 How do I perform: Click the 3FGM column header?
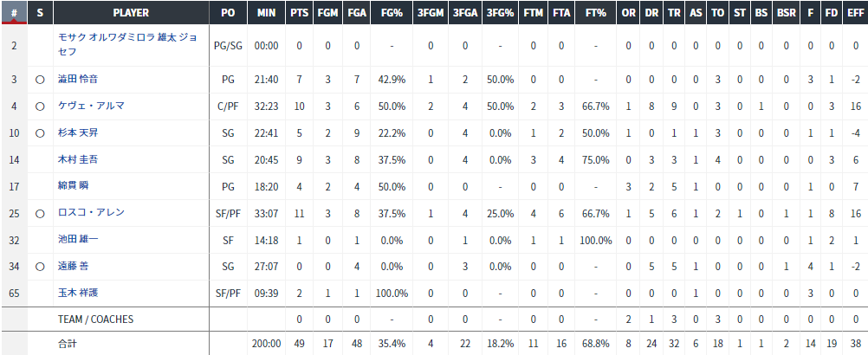[x=430, y=13]
